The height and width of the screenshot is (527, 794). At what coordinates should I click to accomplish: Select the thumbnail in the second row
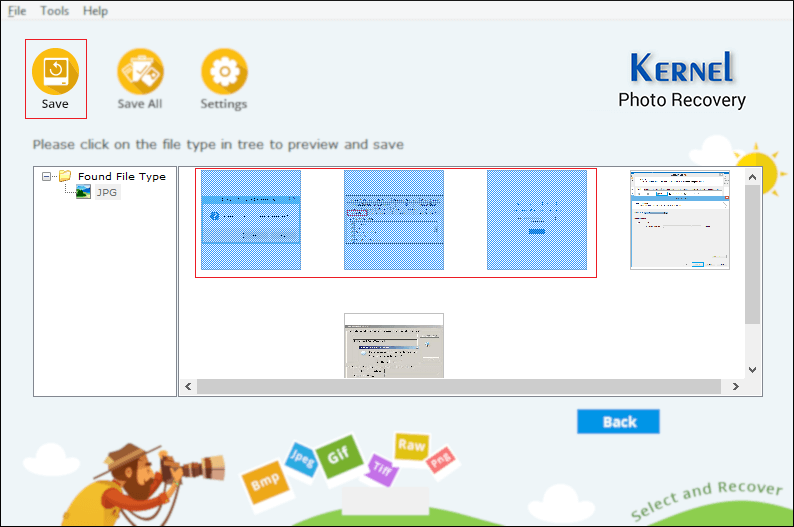(394, 345)
